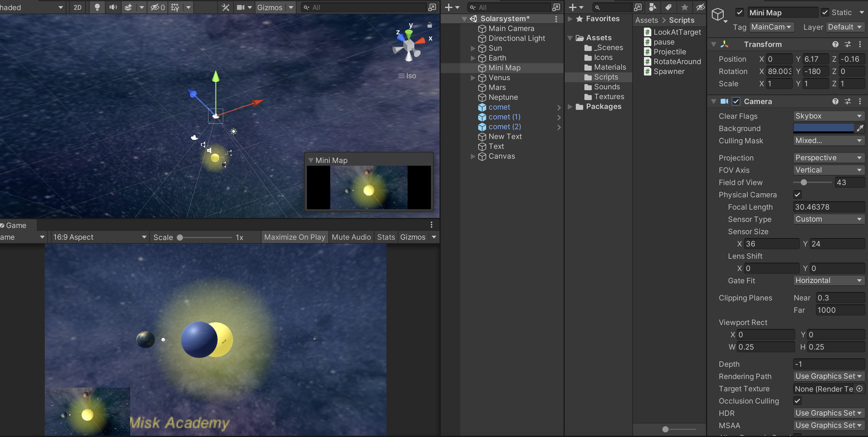Viewport: 868px width, 437px height.
Task: Click Mute Audio button
Action: point(351,237)
